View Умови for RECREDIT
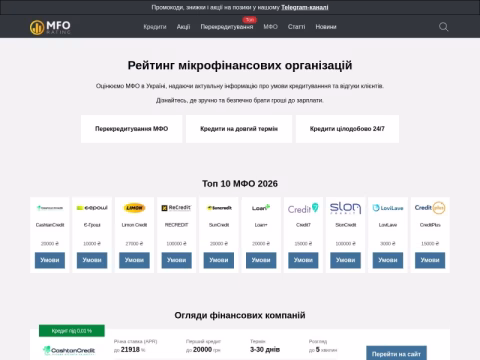This screenshot has height=360, width=480. click(x=176, y=260)
